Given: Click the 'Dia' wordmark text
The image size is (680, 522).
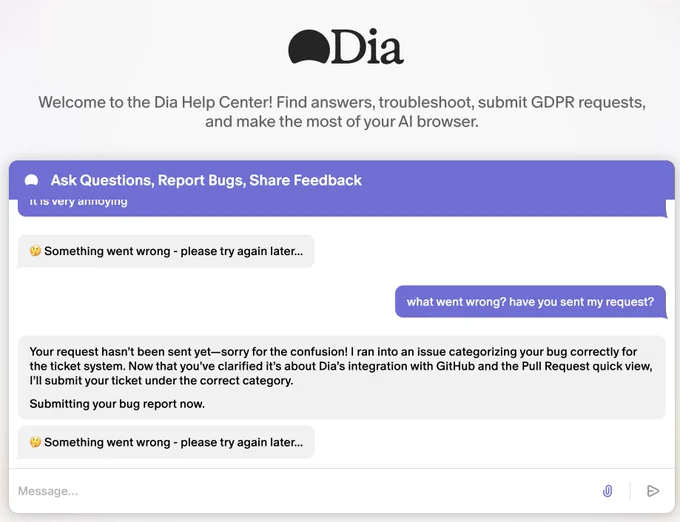Looking at the screenshot, I should coord(368,47).
